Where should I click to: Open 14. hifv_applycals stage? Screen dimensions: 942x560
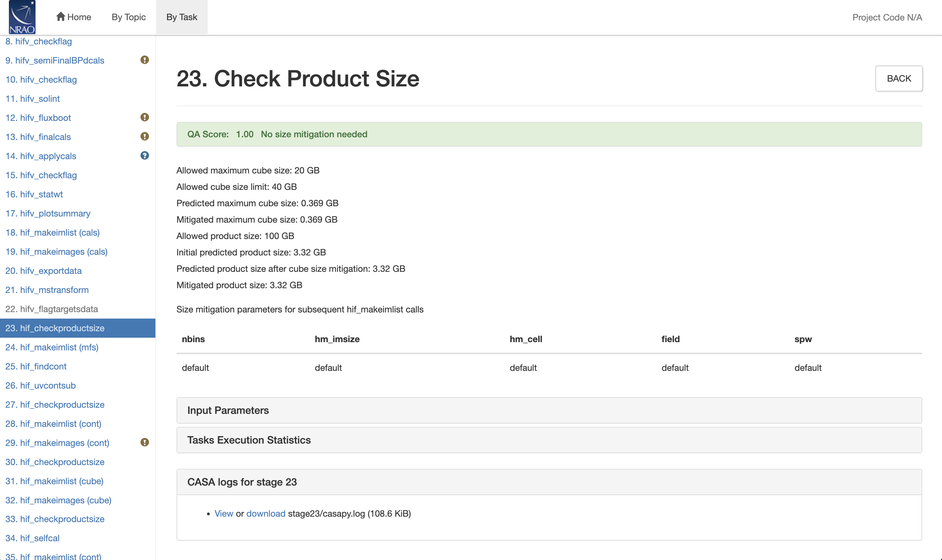tap(41, 156)
